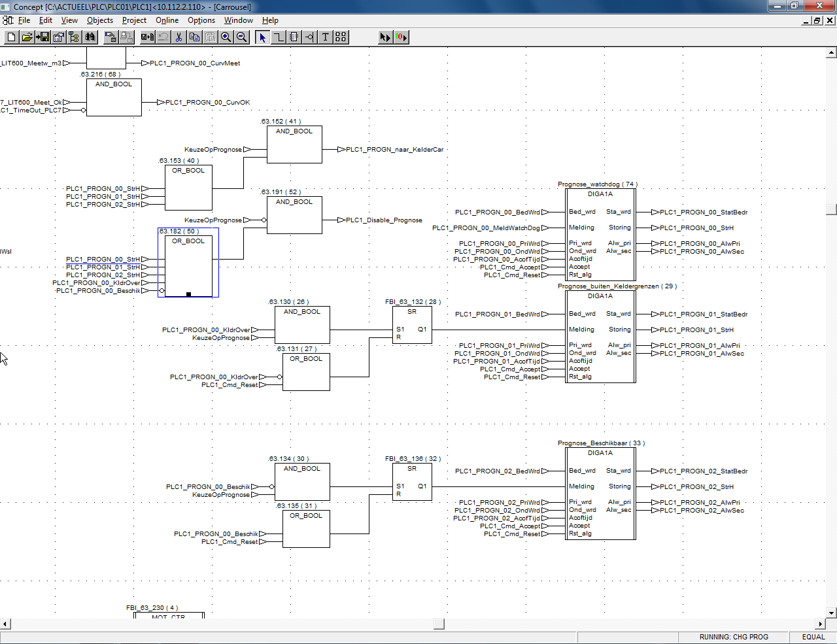837x644 pixels.
Task: Click the vertical scrollbar down arrow
Action: click(831, 613)
